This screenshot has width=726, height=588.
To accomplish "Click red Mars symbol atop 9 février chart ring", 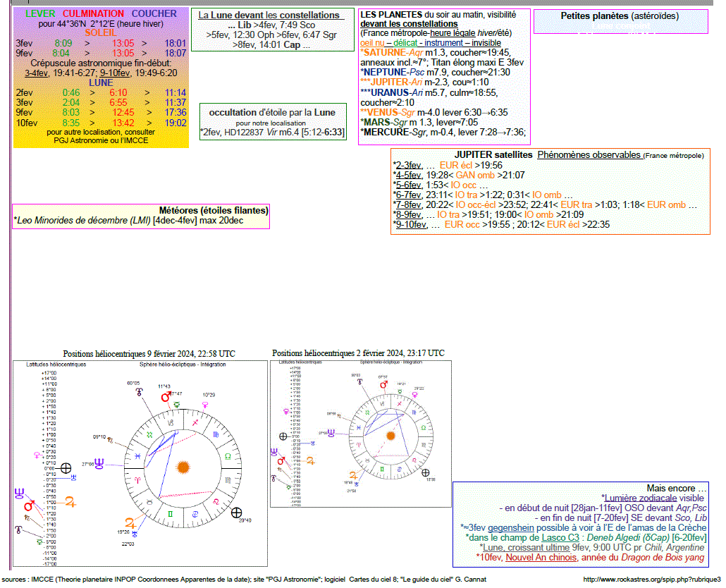I will [x=166, y=397].
